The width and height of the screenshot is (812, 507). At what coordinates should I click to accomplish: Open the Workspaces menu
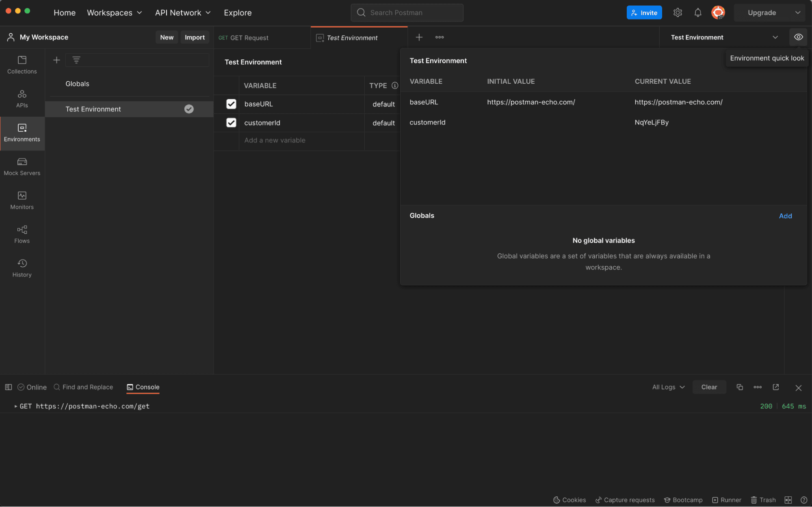[114, 13]
